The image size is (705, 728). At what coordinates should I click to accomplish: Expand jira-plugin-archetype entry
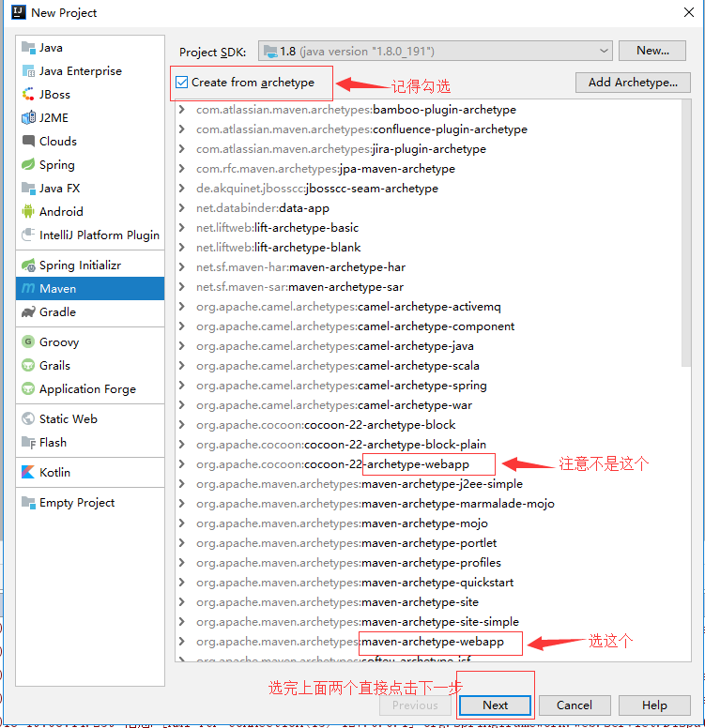(x=182, y=149)
